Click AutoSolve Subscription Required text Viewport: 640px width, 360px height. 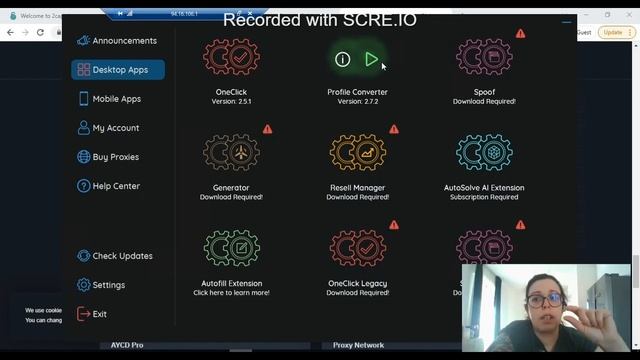[484, 197]
